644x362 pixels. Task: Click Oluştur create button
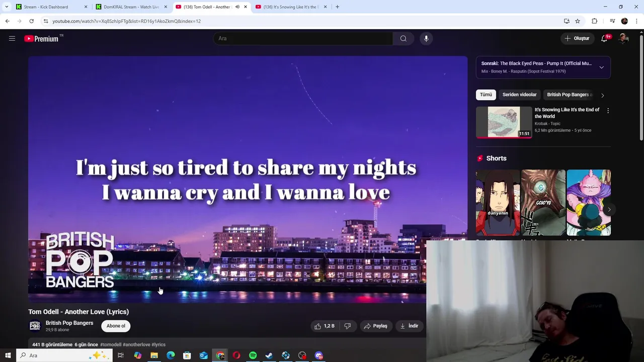(577, 38)
